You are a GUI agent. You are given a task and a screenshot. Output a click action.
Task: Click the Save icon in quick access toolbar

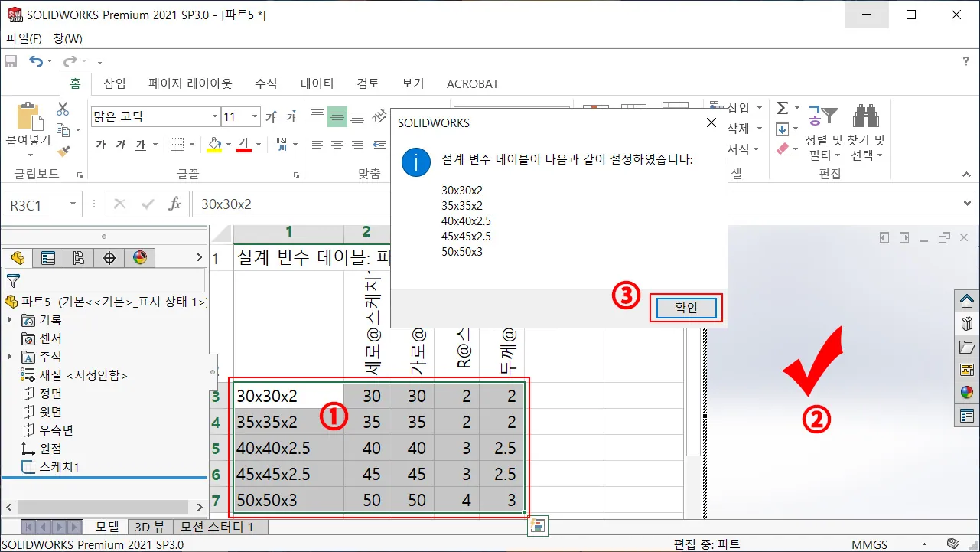click(11, 61)
